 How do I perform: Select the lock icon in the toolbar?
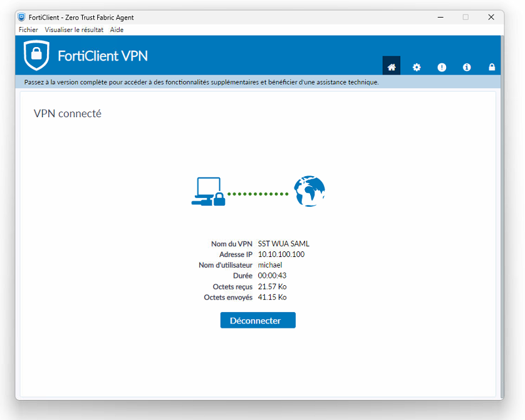(x=492, y=66)
